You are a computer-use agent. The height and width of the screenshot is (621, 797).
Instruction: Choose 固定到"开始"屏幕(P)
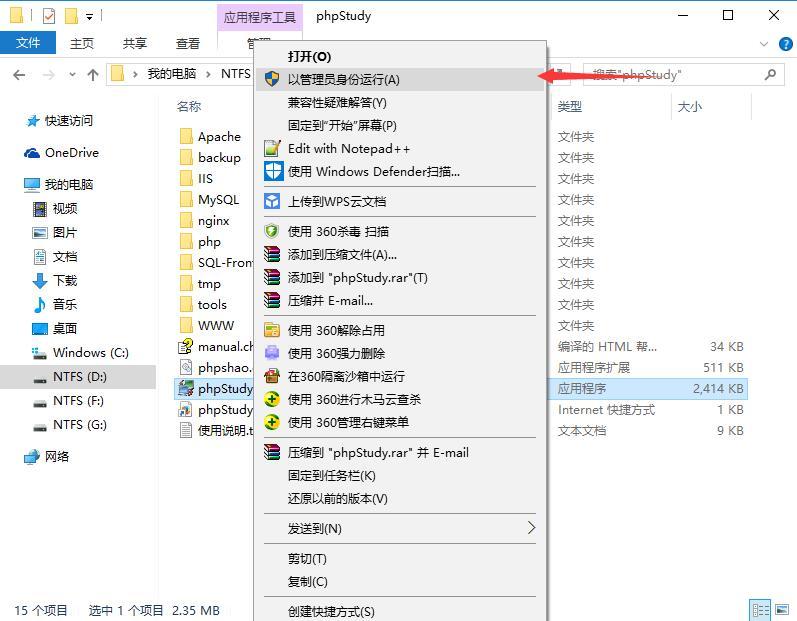400,126
